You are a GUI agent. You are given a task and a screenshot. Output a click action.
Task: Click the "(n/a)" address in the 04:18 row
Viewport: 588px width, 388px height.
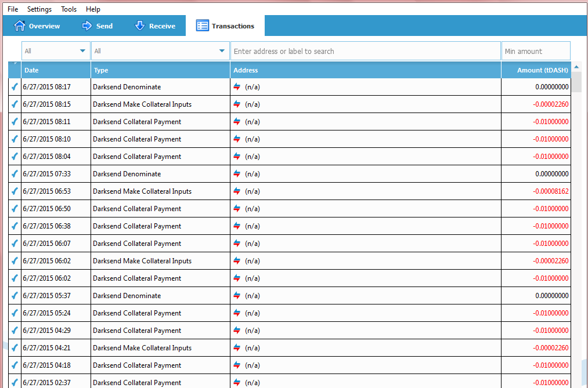tap(252, 365)
